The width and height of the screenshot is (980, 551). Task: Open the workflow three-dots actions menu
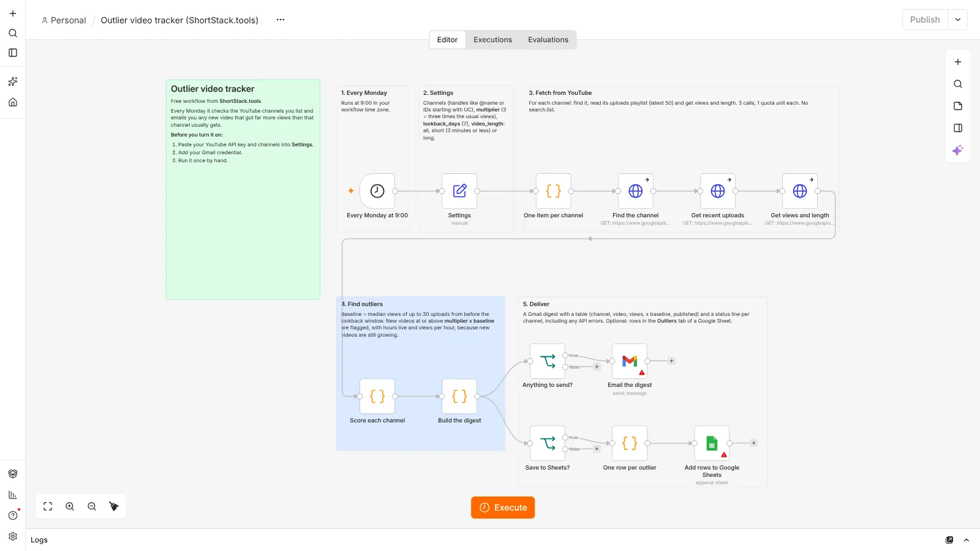pos(281,20)
